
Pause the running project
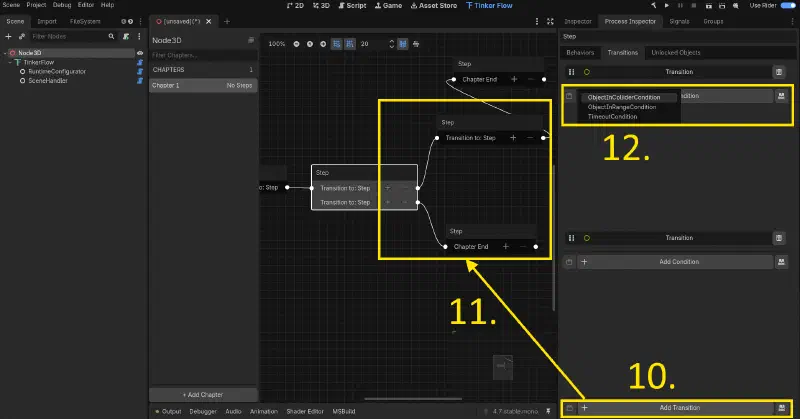click(x=680, y=5)
